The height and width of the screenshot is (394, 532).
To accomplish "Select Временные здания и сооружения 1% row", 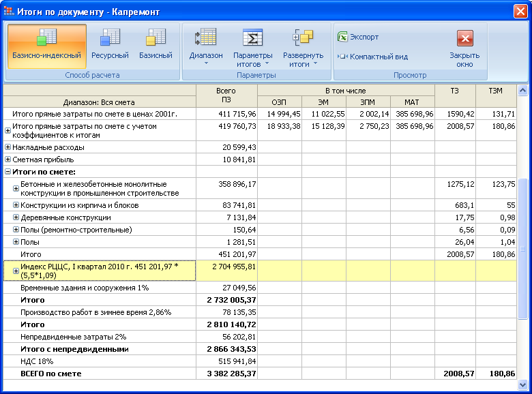I will coord(260,288).
